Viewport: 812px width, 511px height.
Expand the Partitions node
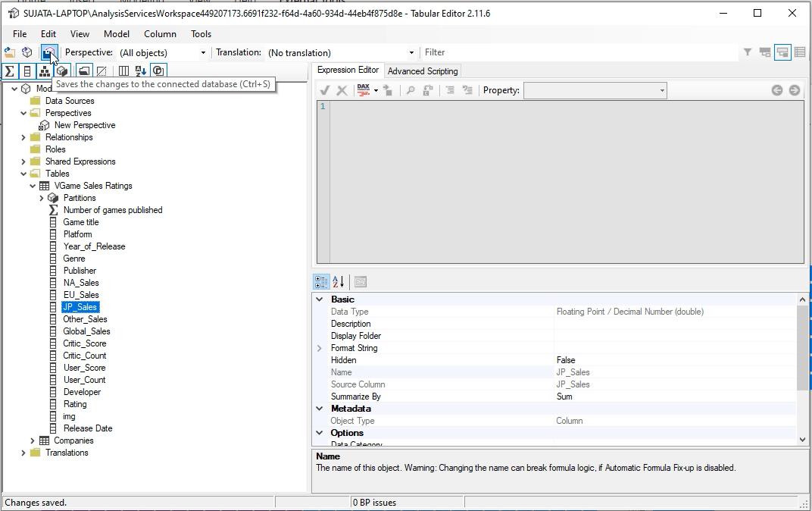click(42, 198)
